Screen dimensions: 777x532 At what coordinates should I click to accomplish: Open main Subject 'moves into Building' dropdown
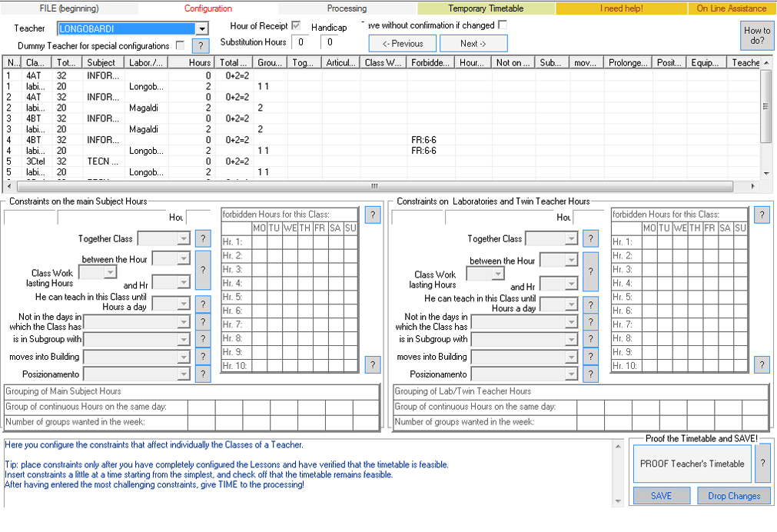[x=184, y=357]
